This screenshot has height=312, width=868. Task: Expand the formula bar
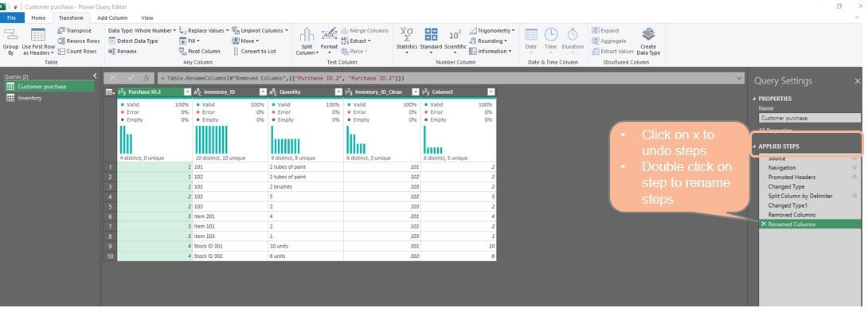739,79
